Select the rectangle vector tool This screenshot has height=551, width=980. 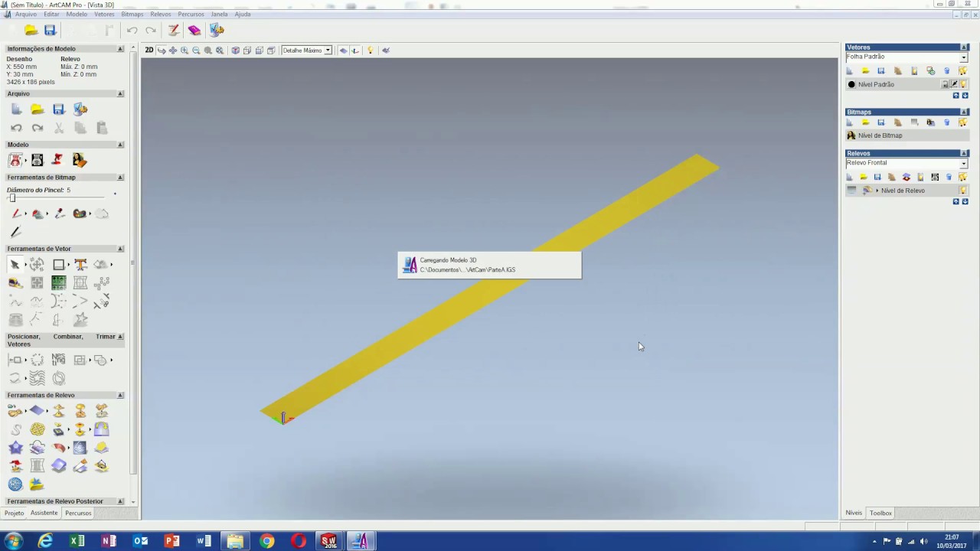click(58, 264)
